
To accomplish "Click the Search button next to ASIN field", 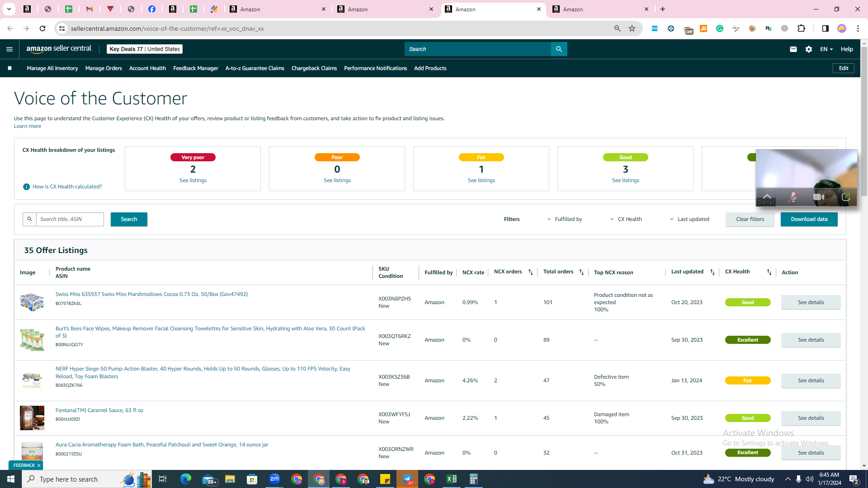I will 129,219.
